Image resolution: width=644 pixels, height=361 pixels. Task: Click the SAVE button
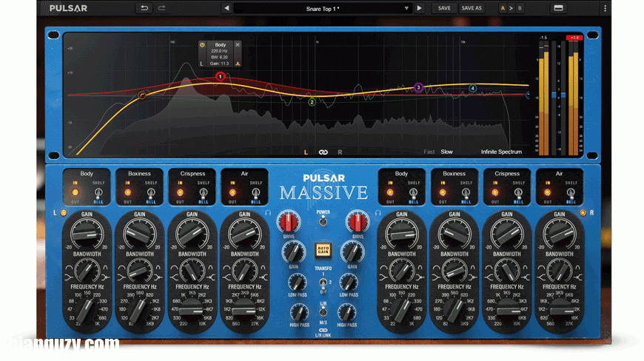click(x=444, y=8)
